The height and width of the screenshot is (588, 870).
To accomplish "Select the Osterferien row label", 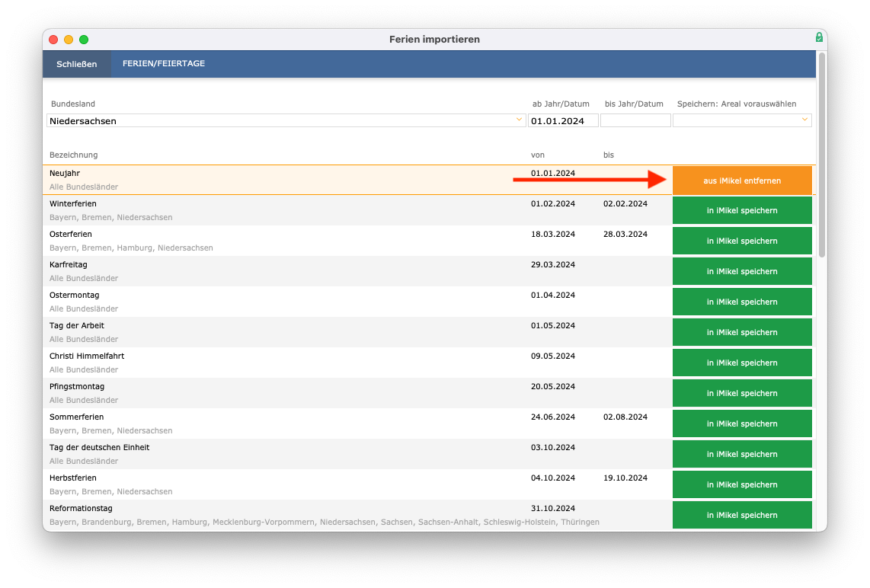I will (70, 234).
